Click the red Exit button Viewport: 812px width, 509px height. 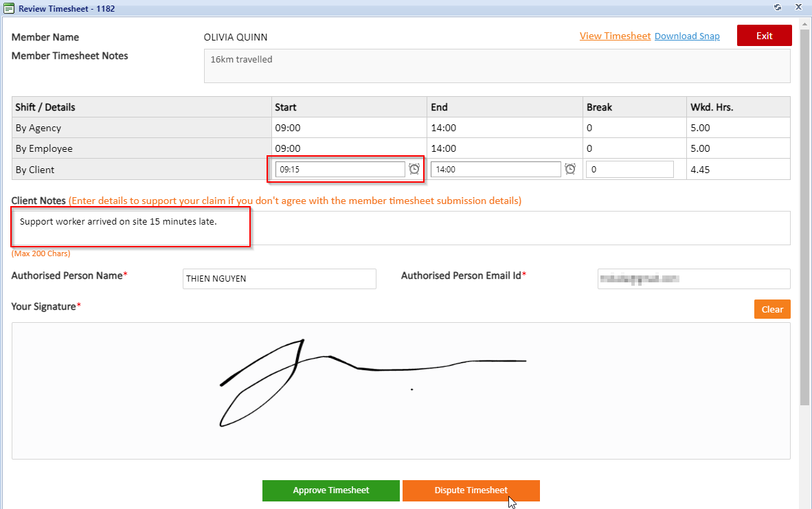(765, 36)
